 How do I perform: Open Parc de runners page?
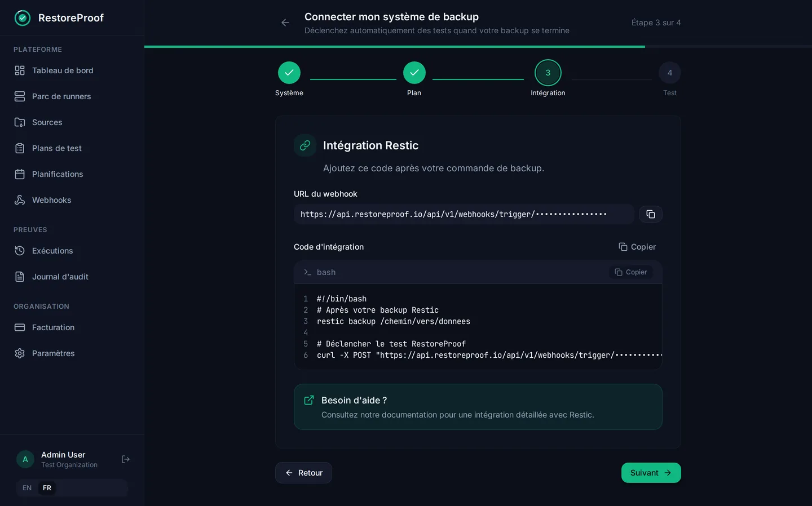(x=72, y=96)
